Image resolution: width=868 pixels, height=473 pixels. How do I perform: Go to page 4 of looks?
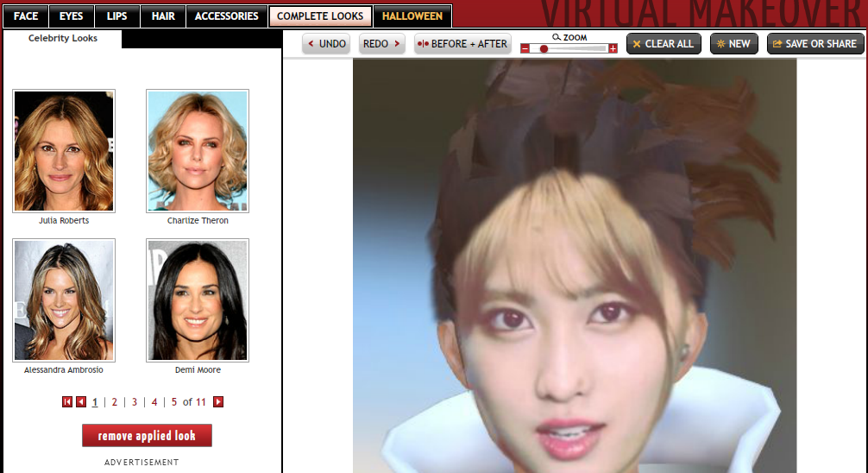(154, 402)
